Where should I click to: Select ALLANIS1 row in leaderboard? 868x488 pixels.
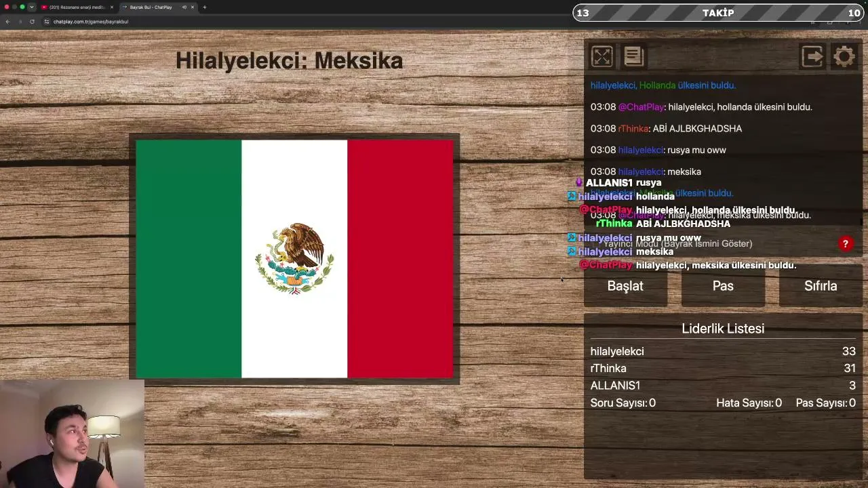click(723, 385)
